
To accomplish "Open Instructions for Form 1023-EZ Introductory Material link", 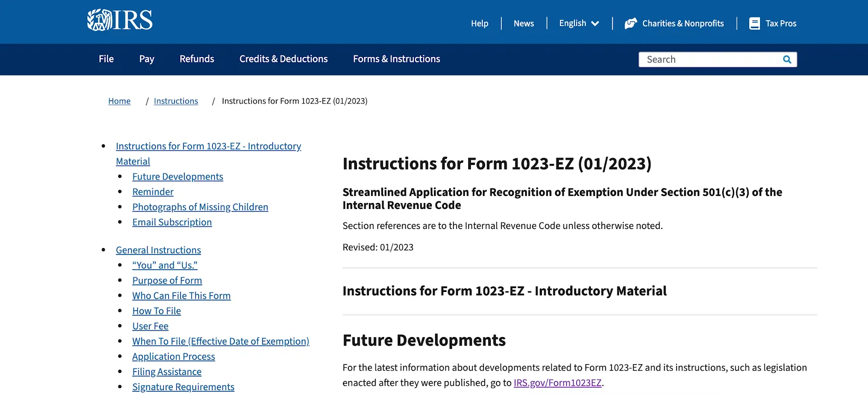I will 208,154.
